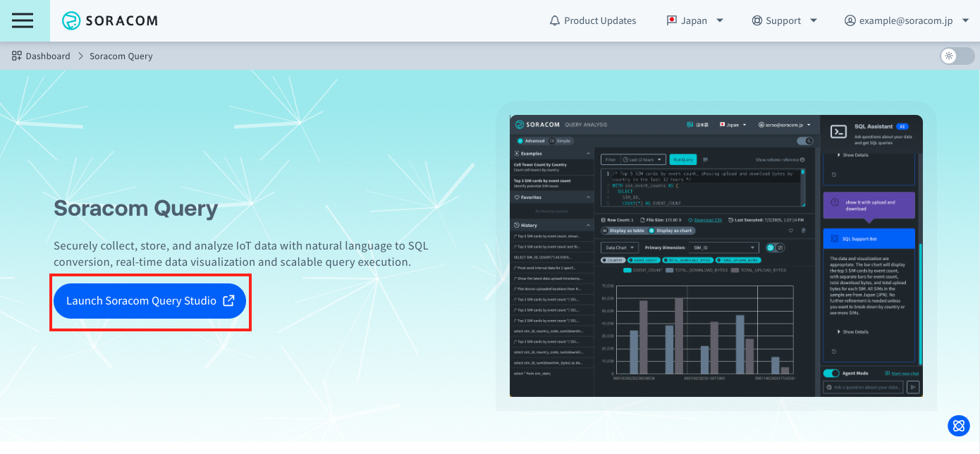Click the Product Updates bell icon

tap(554, 20)
